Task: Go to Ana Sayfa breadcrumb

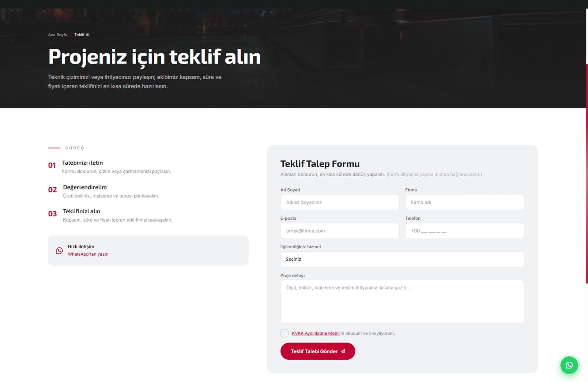Action: point(58,35)
